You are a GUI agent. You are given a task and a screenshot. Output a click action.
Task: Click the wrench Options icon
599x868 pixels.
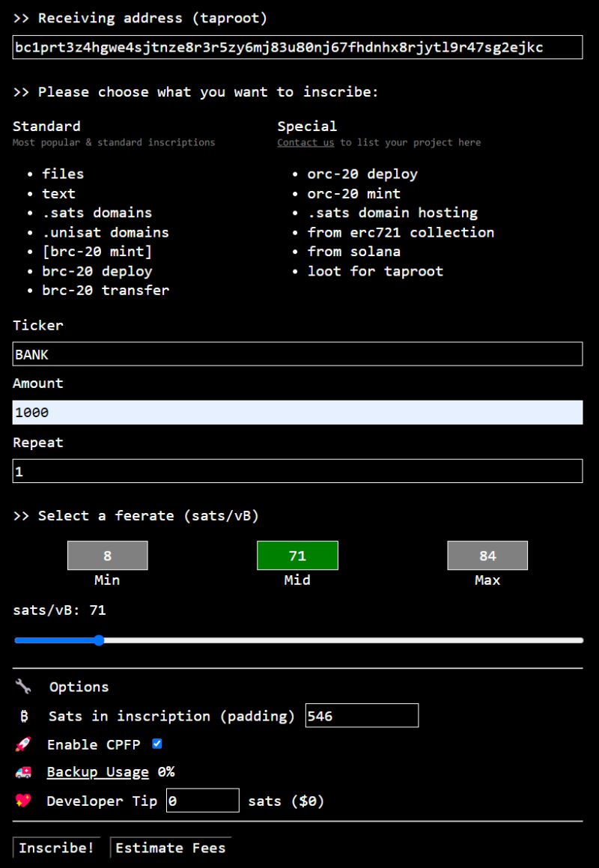[22, 686]
